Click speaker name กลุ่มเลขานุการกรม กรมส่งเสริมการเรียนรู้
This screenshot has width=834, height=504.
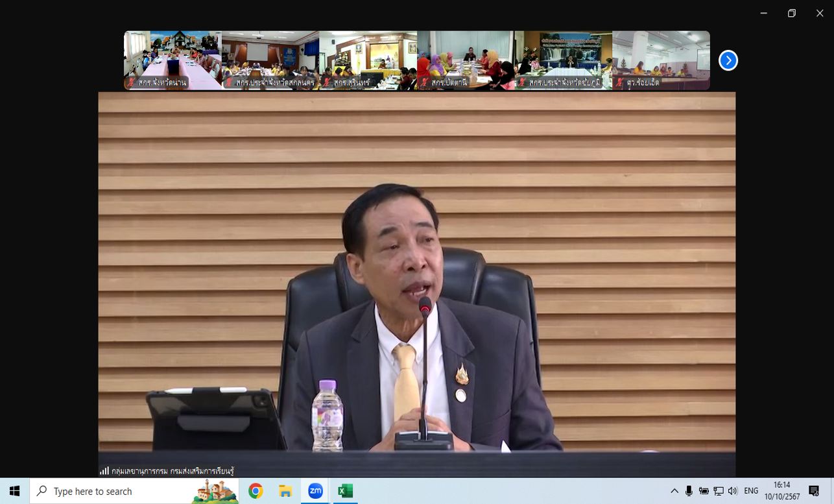click(x=173, y=471)
